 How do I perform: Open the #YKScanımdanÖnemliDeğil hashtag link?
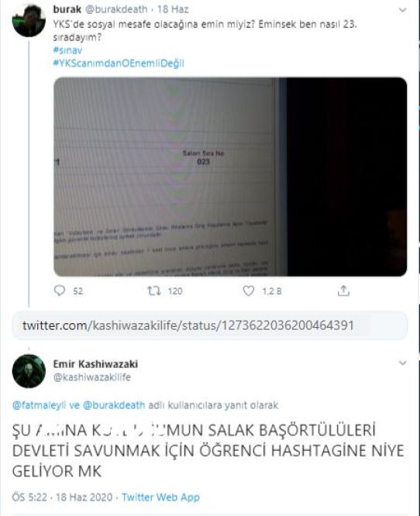[119, 64]
